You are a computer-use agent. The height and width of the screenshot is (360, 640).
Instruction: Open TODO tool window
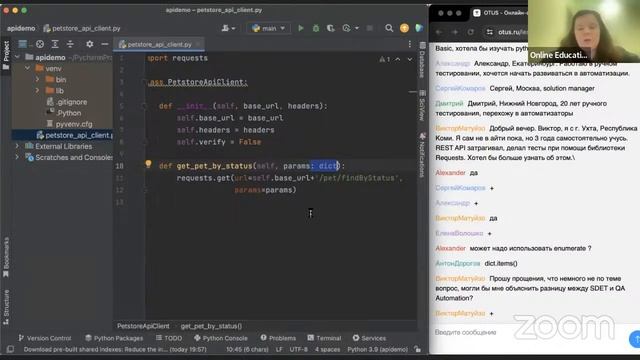point(169,338)
